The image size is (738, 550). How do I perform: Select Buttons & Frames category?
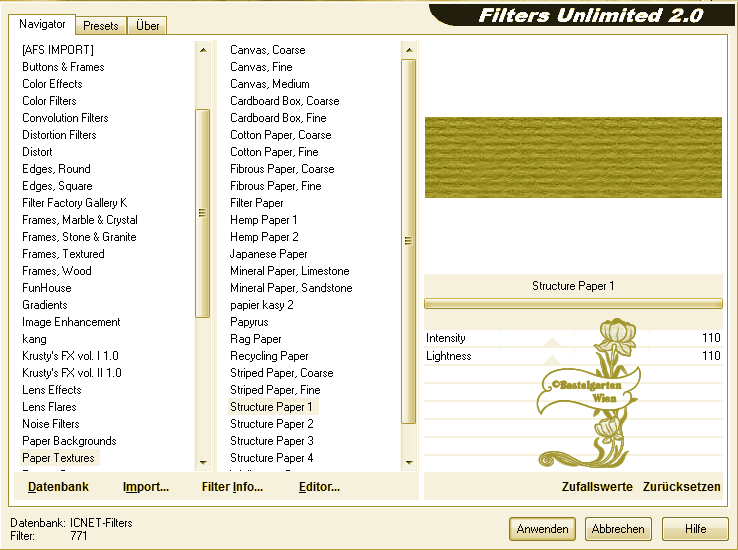pyautogui.click(x=63, y=67)
